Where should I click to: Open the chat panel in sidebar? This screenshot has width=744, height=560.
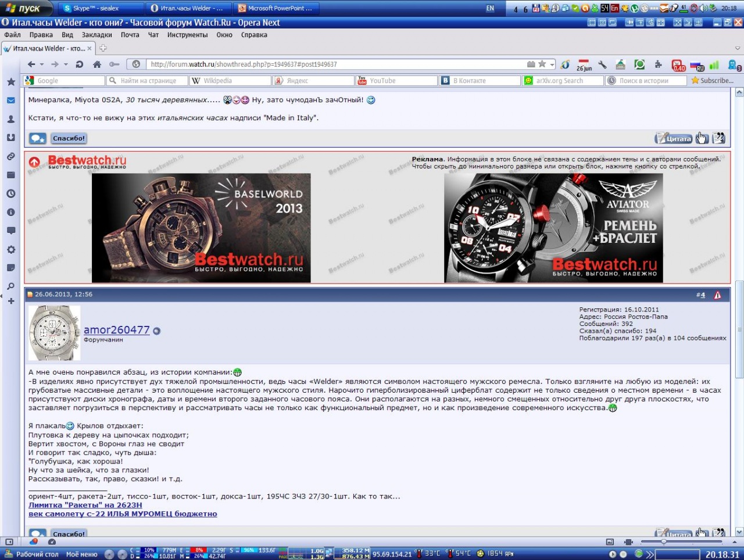coord(11,231)
